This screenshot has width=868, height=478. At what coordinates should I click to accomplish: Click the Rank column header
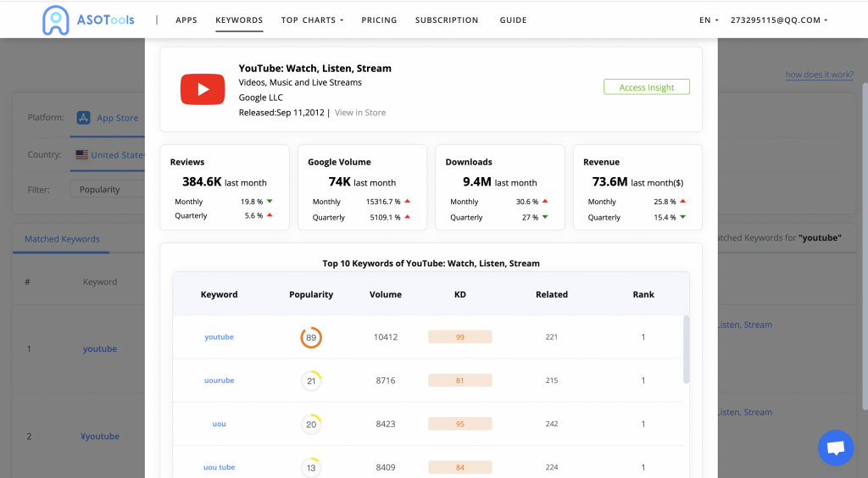643,294
